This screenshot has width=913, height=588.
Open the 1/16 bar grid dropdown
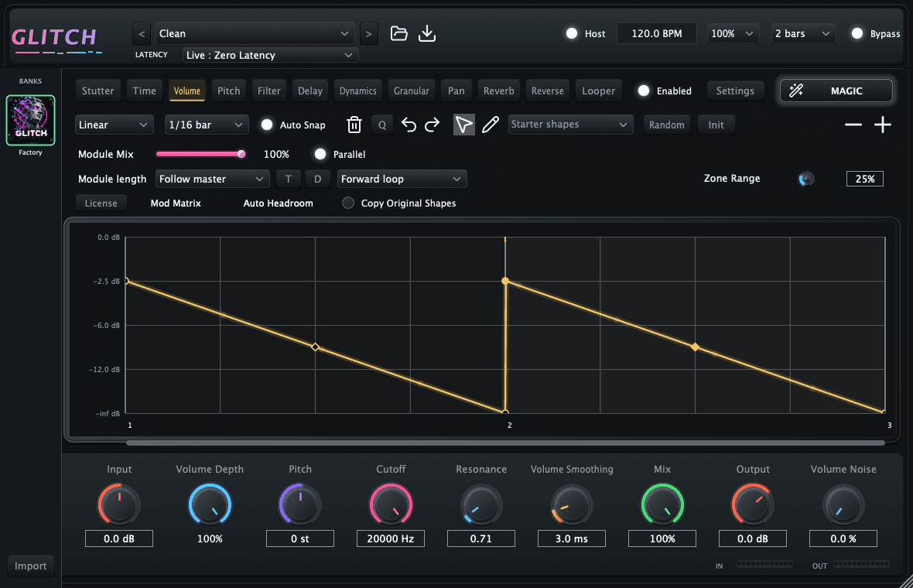pyautogui.click(x=207, y=125)
